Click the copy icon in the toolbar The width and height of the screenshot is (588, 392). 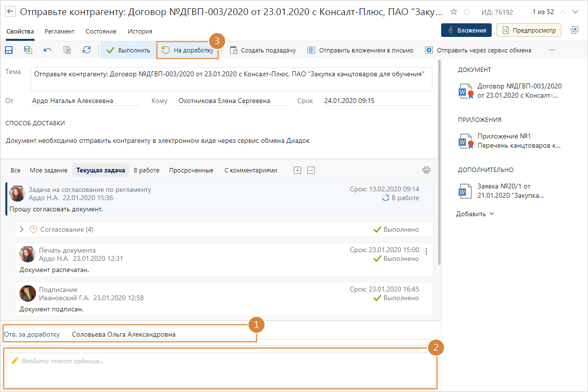point(67,50)
